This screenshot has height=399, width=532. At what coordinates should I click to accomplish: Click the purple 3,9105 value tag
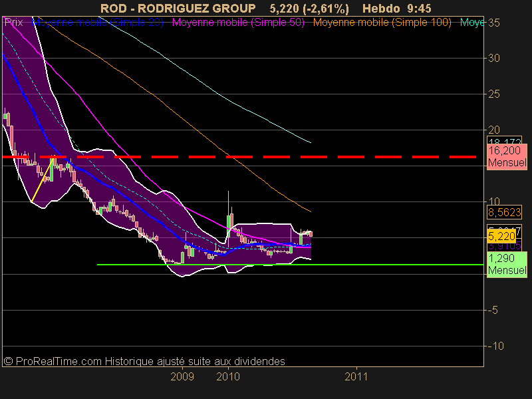coord(504,246)
